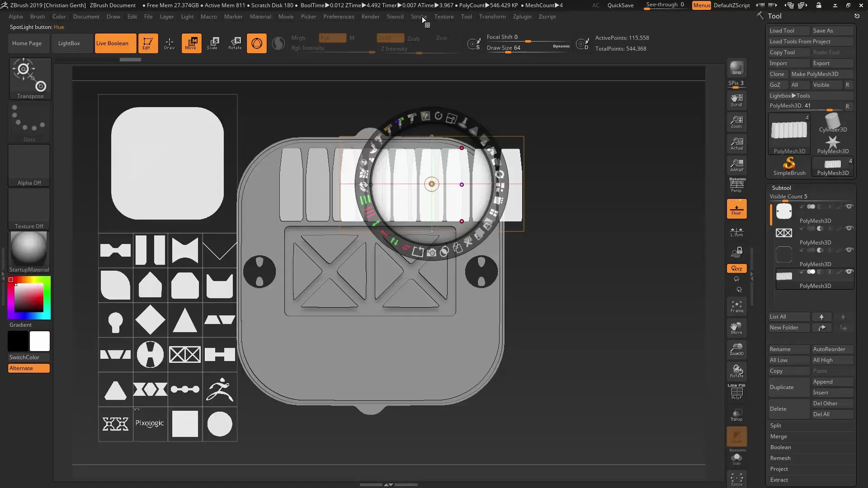Select the running figure alpha
Image resolution: width=868 pixels, height=488 pixels.
coord(220,389)
